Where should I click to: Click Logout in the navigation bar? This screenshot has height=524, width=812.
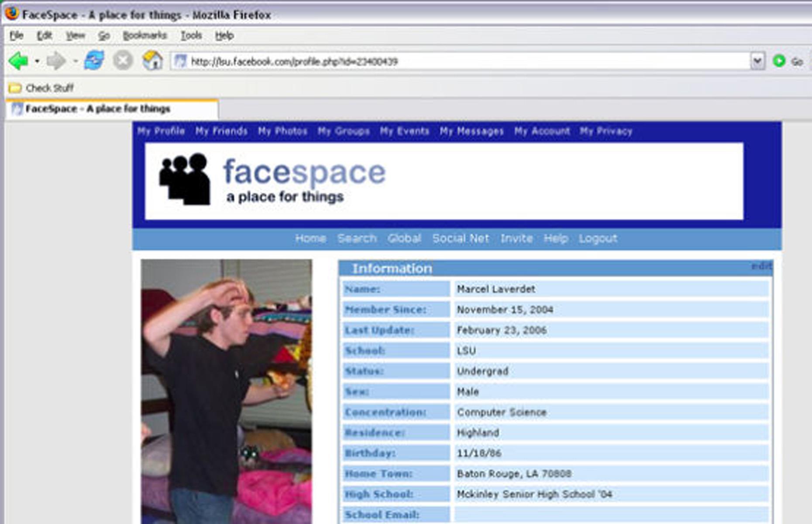click(598, 238)
